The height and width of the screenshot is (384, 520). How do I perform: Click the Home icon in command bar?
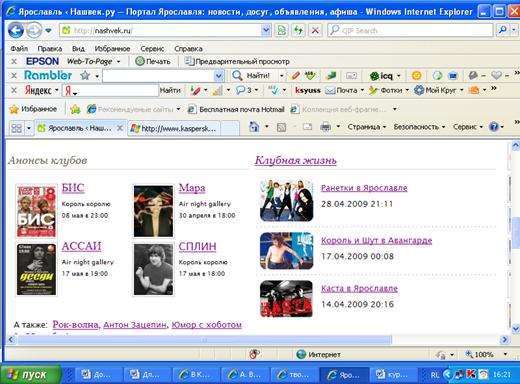click(x=254, y=127)
